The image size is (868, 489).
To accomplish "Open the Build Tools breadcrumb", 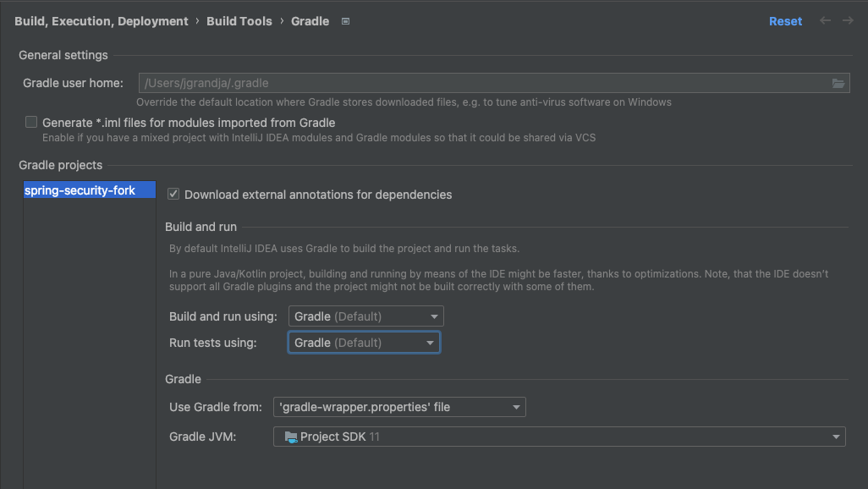I will 239,21.
